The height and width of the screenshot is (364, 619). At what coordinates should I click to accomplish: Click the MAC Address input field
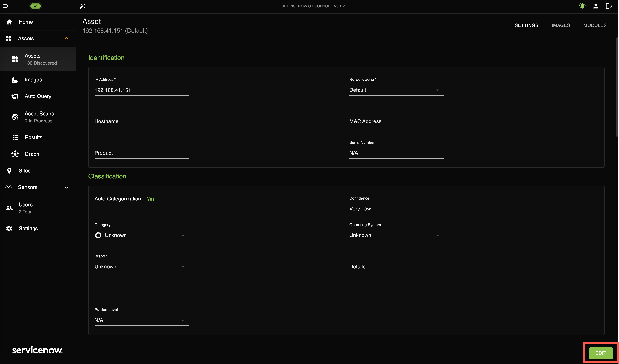(396, 121)
